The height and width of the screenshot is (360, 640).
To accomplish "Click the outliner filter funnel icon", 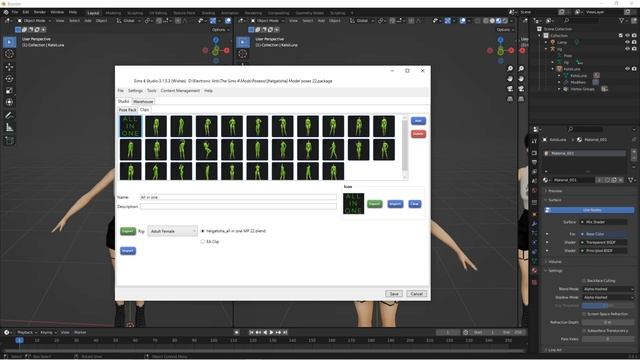I will tap(622, 20).
